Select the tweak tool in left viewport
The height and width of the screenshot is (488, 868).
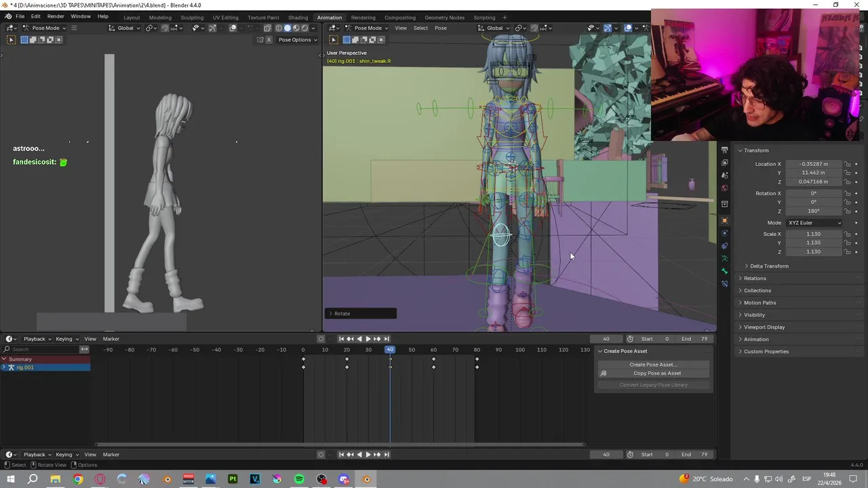pyautogui.click(x=11, y=40)
